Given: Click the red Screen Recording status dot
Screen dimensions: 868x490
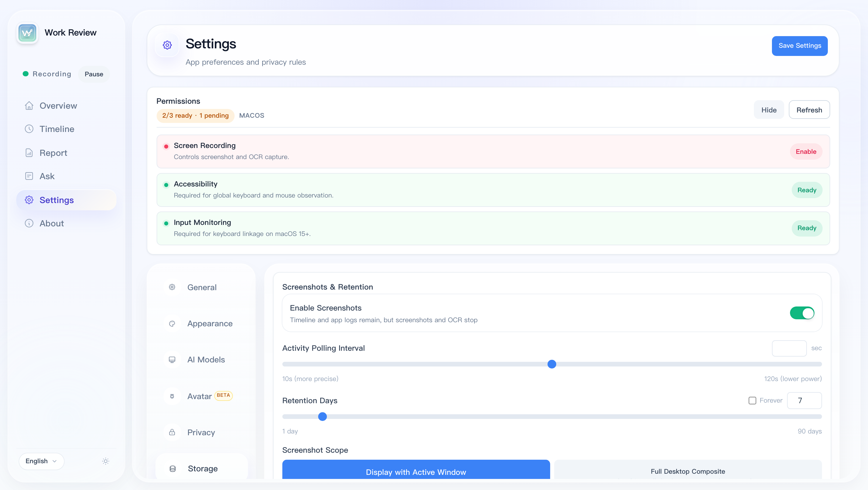Looking at the screenshot, I should 166,146.
